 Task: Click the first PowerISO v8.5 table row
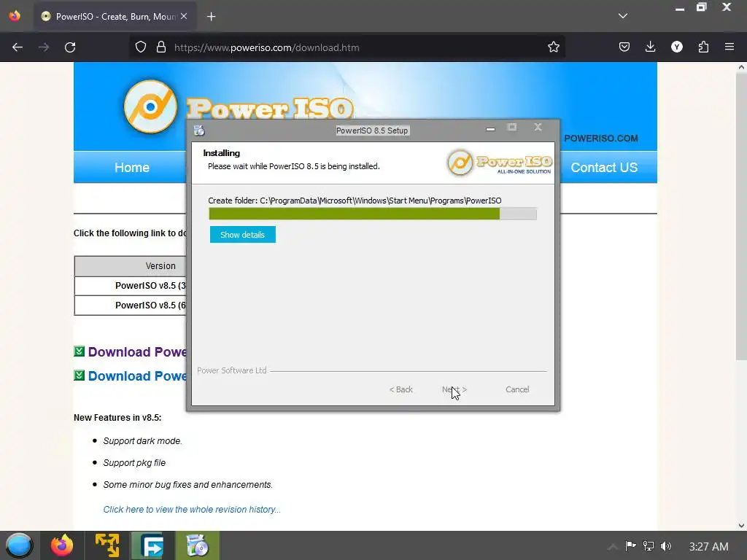[131, 286]
